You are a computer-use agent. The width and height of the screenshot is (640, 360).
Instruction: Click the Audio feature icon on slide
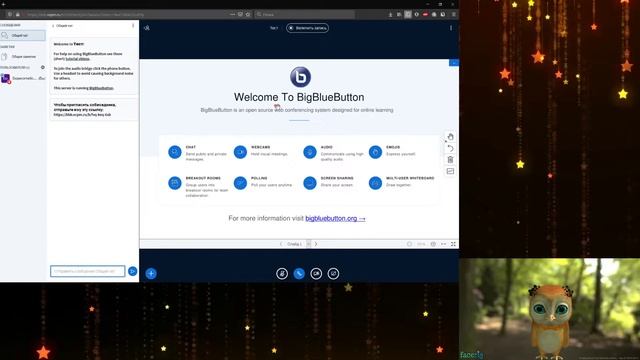310,152
